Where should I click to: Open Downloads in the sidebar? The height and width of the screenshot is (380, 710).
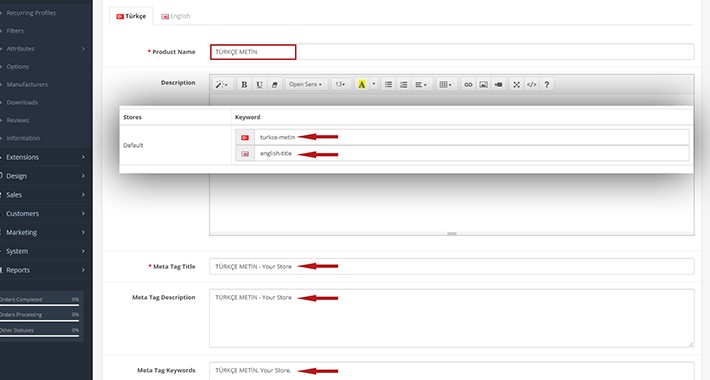pyautogui.click(x=22, y=102)
